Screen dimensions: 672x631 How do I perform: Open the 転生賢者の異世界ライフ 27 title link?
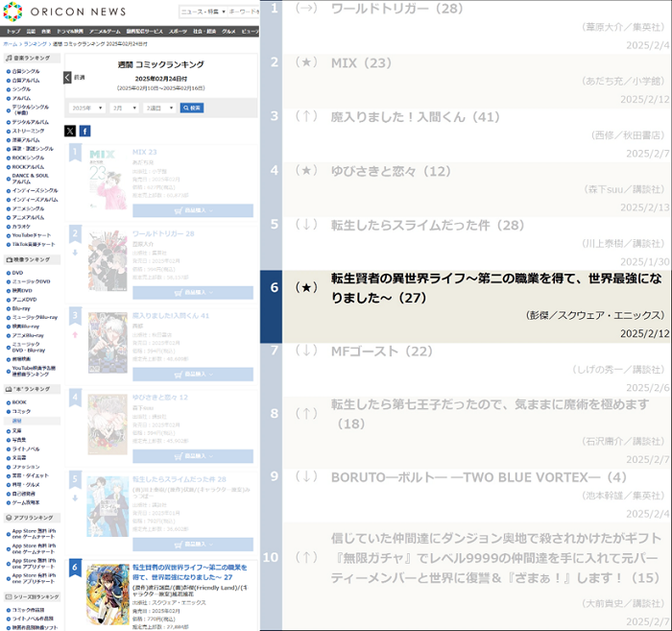(x=190, y=572)
